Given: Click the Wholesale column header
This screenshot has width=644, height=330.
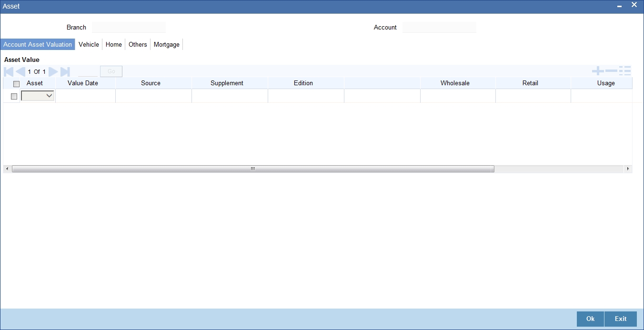Looking at the screenshot, I should pyautogui.click(x=455, y=83).
